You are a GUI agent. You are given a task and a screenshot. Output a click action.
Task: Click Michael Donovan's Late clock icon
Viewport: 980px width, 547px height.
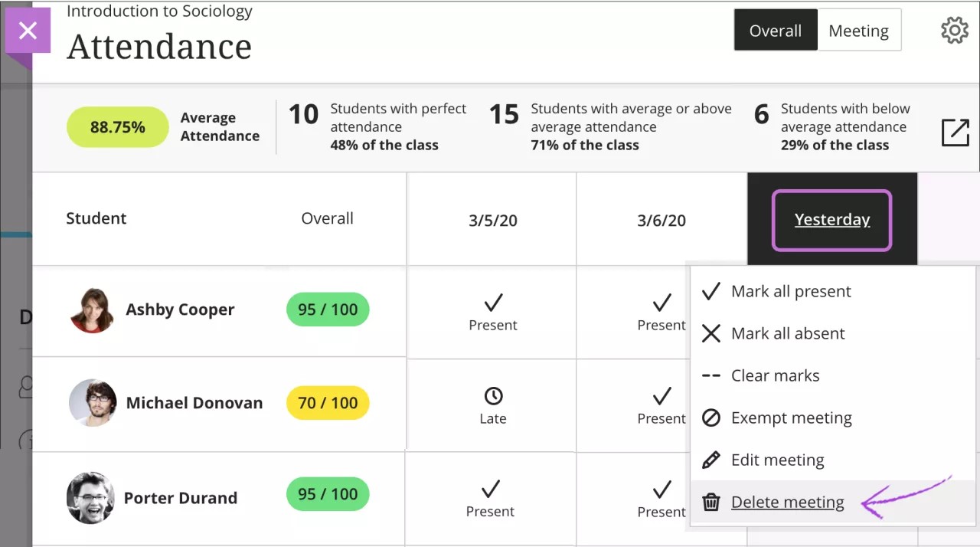493,396
